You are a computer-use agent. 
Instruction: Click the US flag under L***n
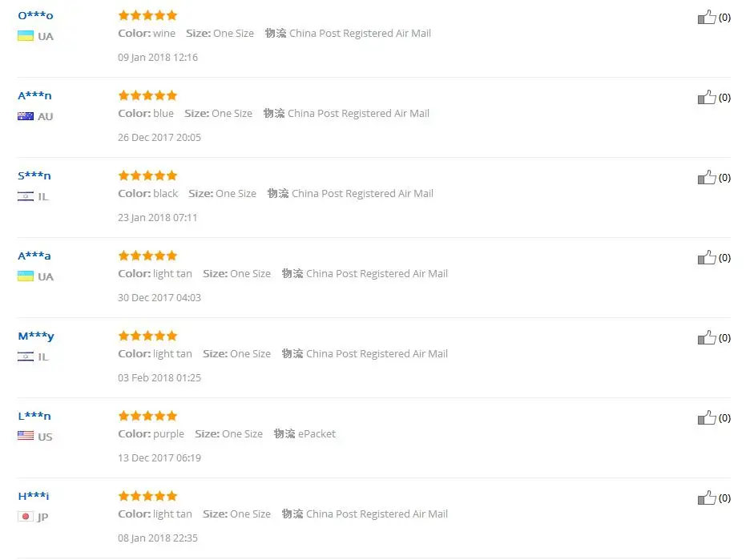click(x=26, y=436)
